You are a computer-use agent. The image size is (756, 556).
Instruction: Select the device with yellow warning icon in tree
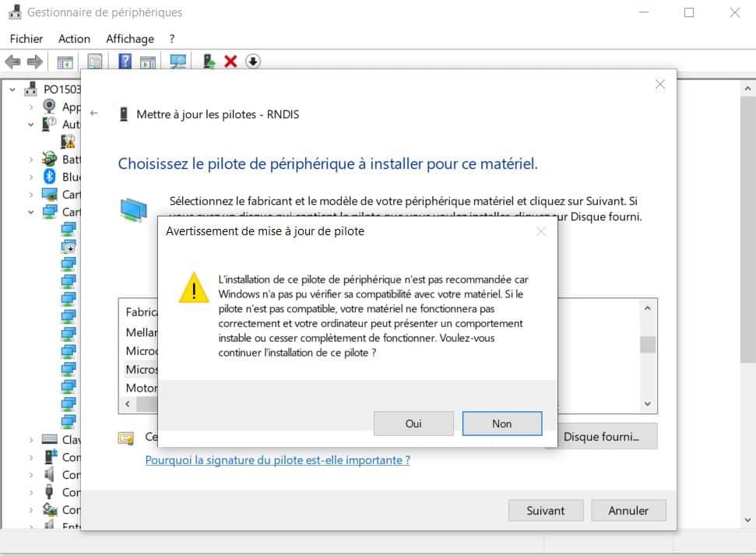(68, 141)
